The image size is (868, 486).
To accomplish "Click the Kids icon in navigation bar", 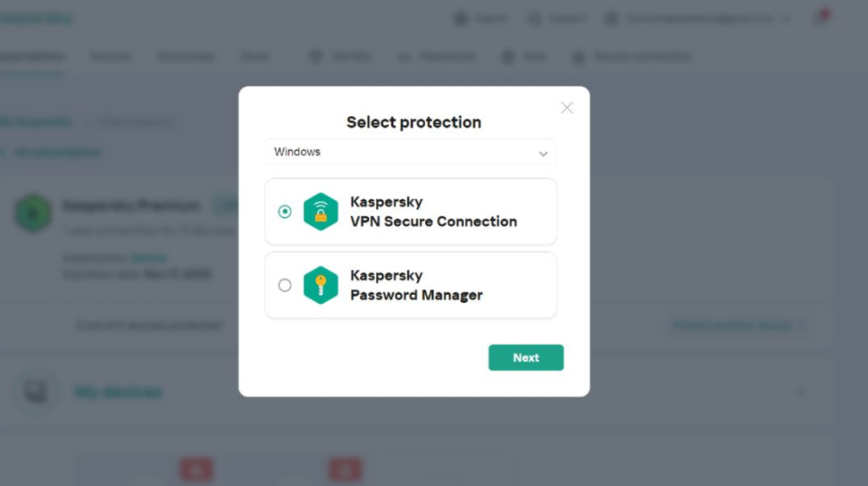I will click(509, 57).
